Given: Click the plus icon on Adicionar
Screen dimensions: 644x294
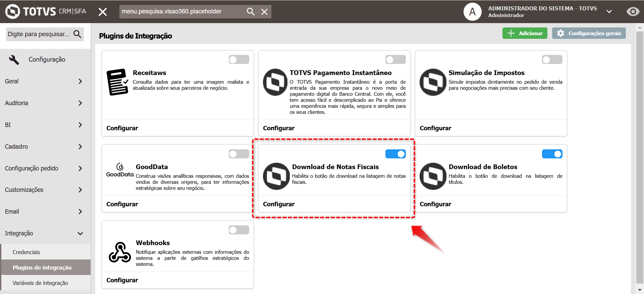Looking at the screenshot, I should (x=511, y=33).
